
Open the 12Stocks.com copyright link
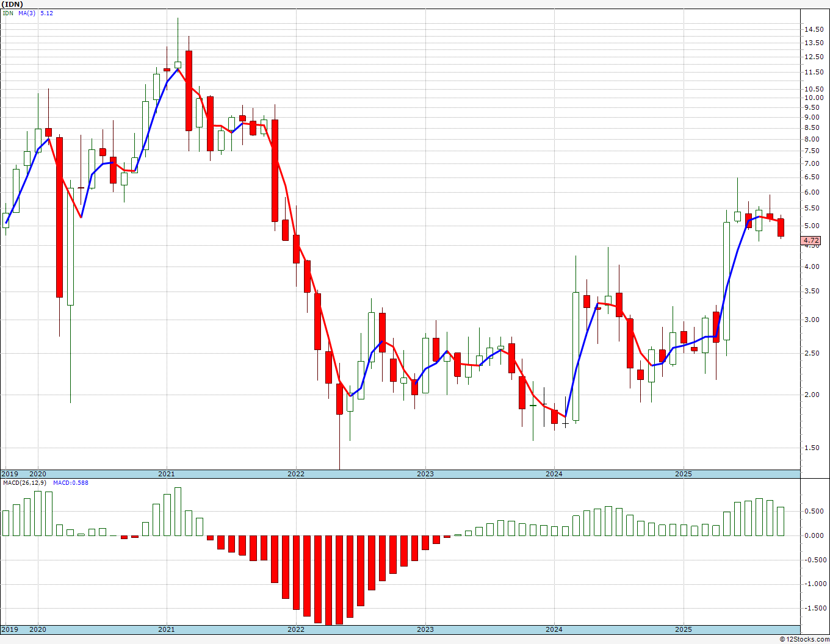(803, 639)
